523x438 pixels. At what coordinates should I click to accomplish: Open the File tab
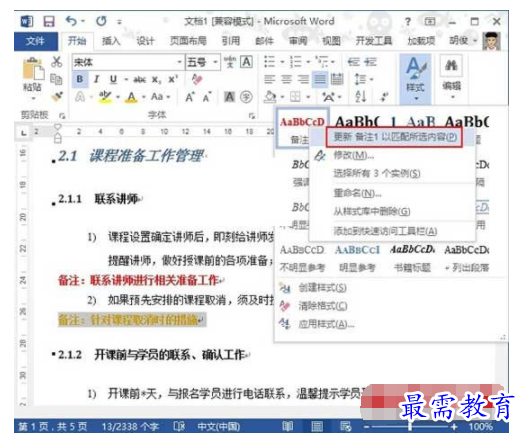[35, 41]
